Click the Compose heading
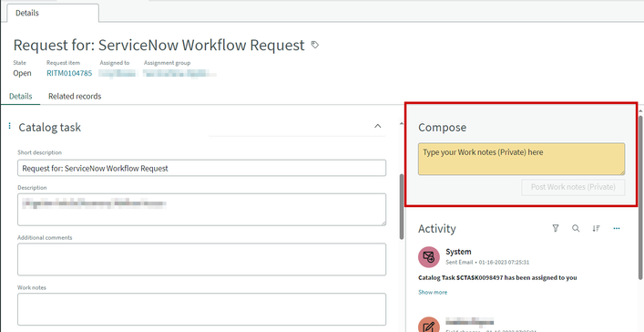The height and width of the screenshot is (332, 644). tap(442, 128)
